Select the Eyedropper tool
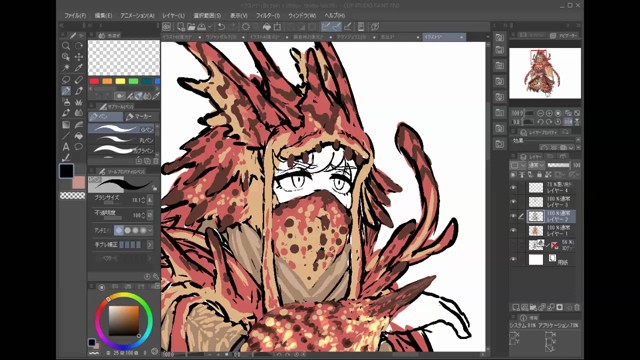The width and height of the screenshot is (640, 360). 79,68
